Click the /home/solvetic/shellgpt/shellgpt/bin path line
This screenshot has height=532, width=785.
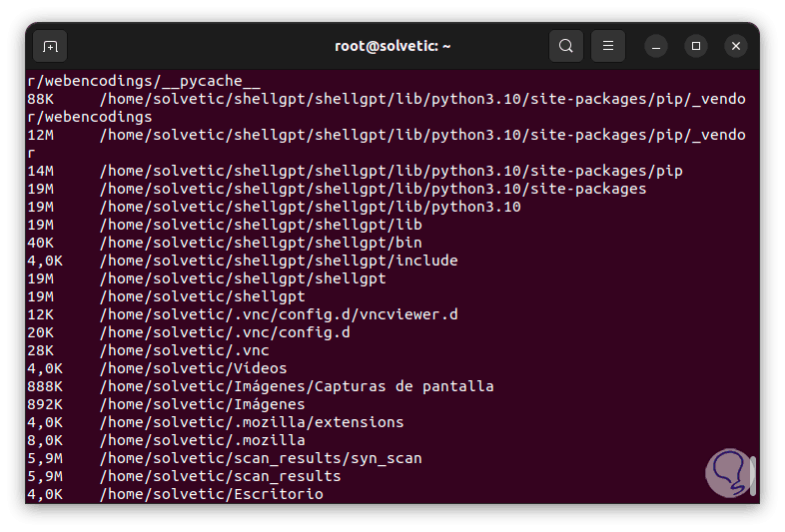click(x=260, y=243)
